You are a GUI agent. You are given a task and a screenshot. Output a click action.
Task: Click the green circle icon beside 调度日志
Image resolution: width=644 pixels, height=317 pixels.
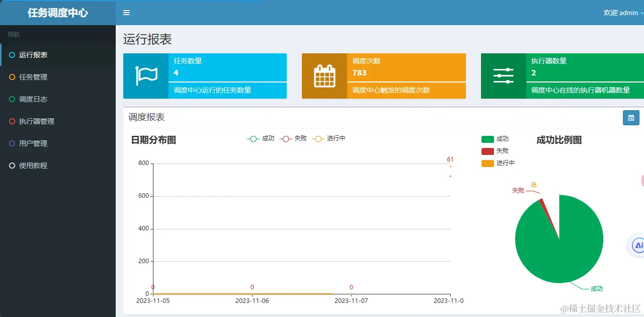[12, 99]
